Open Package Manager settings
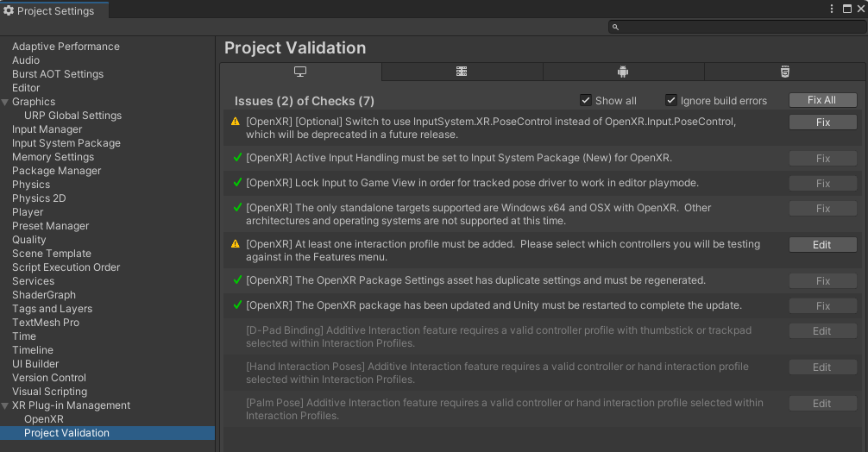Screen dimensions: 868x452 (x=56, y=171)
